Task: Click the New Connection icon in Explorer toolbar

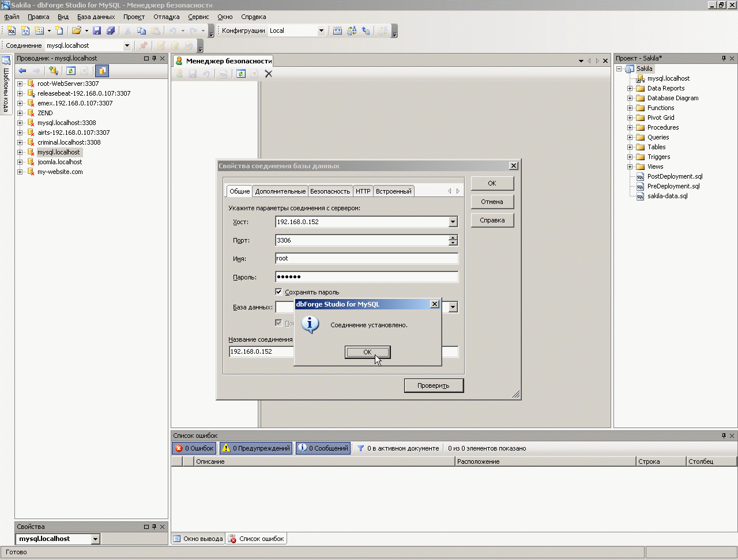Action: 54,71
